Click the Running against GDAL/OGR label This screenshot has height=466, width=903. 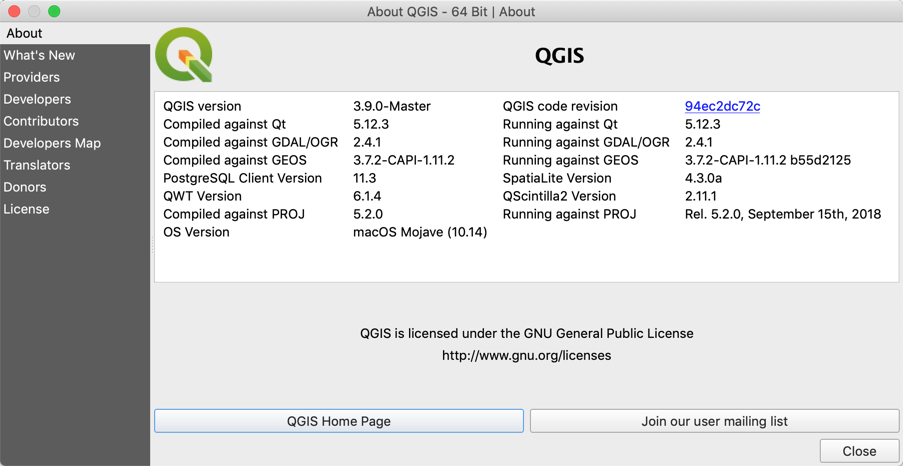pyautogui.click(x=586, y=142)
